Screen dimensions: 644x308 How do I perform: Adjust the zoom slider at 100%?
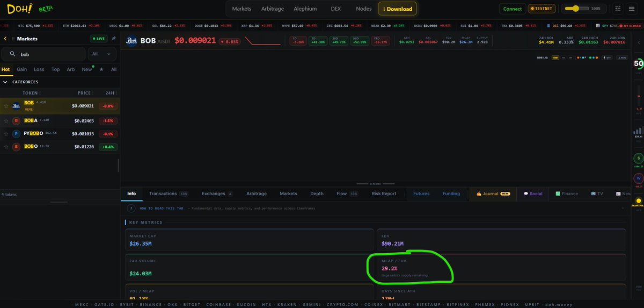tap(575, 9)
